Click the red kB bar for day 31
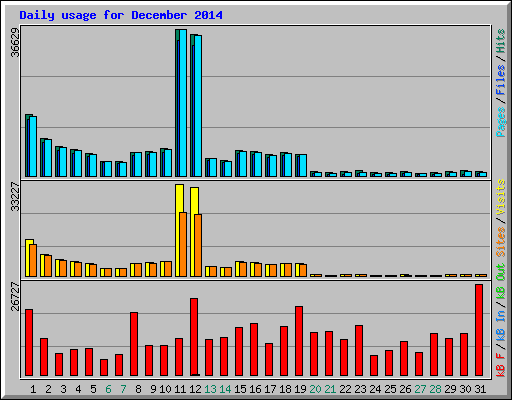The image size is (512, 400). point(479,330)
